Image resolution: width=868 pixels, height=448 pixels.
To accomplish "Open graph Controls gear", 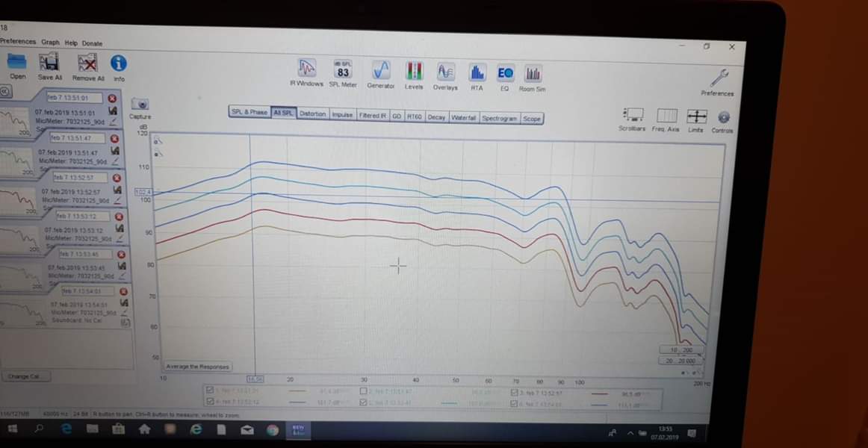I will (724, 117).
